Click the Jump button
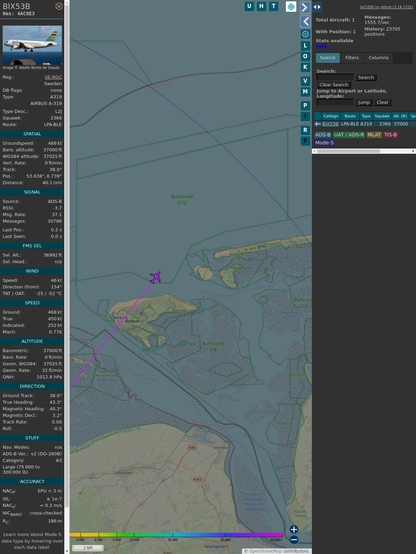 click(x=363, y=102)
